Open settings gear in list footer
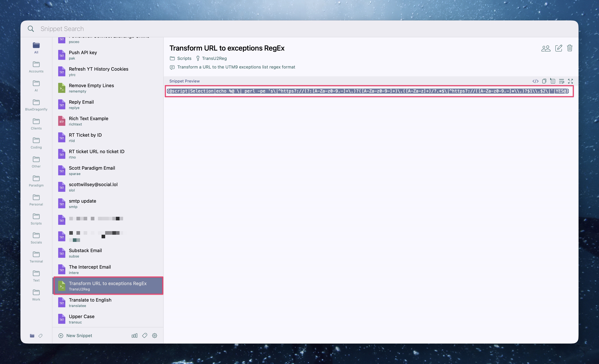 pyautogui.click(x=155, y=335)
